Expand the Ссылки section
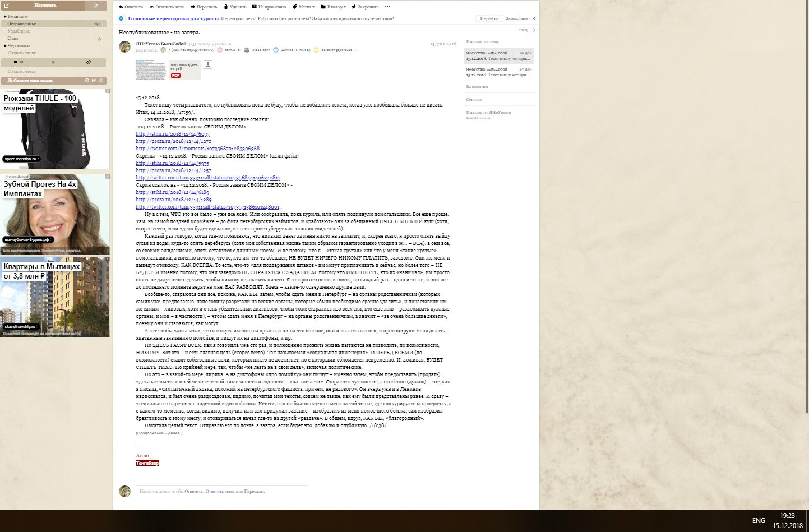This screenshot has width=809, height=532. [x=474, y=100]
